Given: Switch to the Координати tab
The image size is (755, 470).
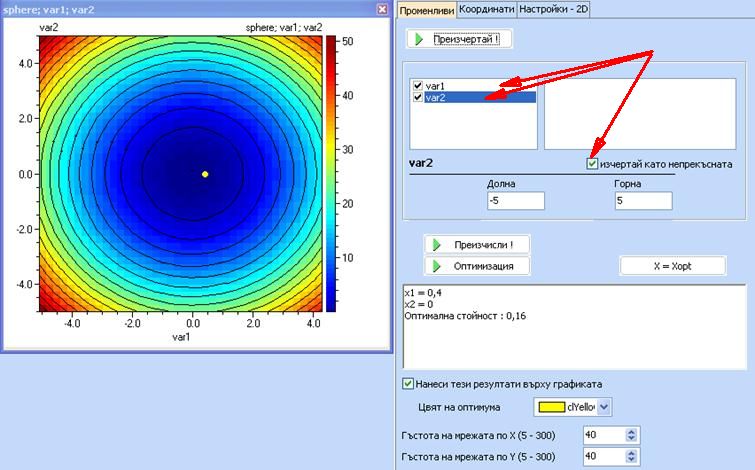Looking at the screenshot, I should (x=487, y=9).
